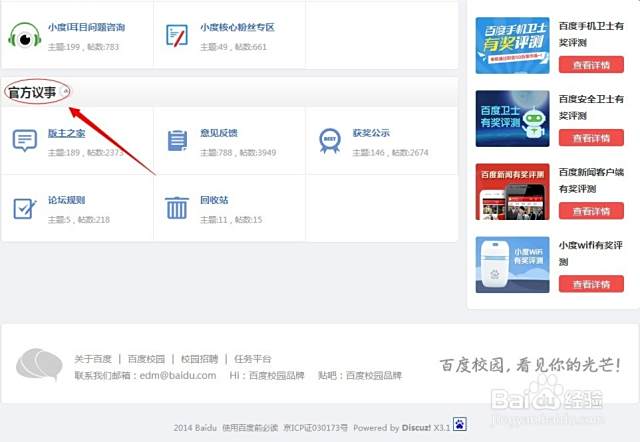
Task: Click the 百度手机卫士有奖评测 title text
Action: click(591, 34)
